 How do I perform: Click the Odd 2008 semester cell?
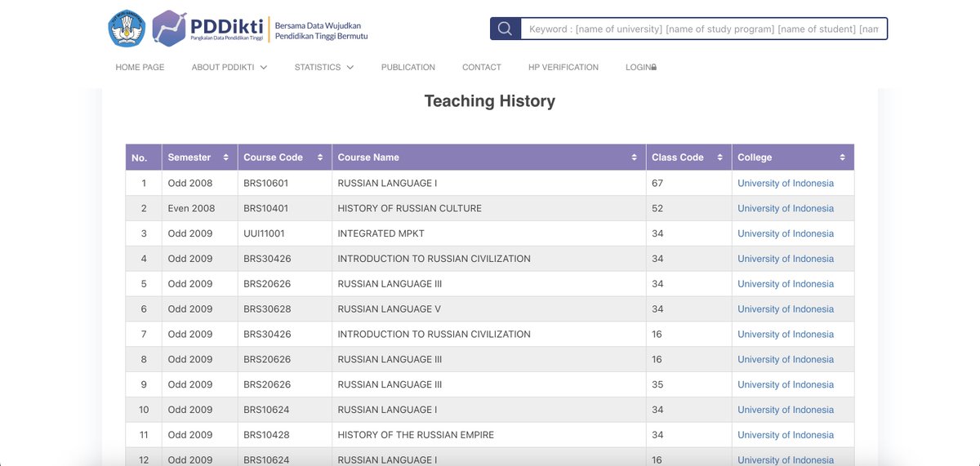point(199,183)
